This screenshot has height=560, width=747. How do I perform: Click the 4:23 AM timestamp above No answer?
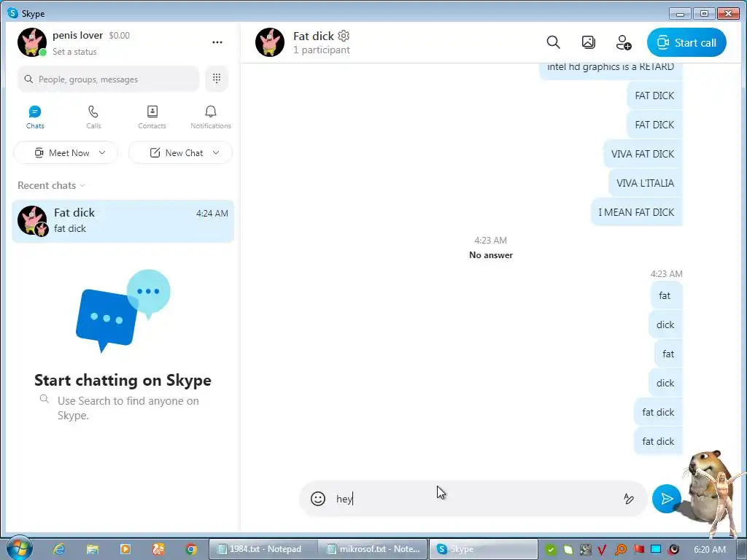pyautogui.click(x=490, y=241)
